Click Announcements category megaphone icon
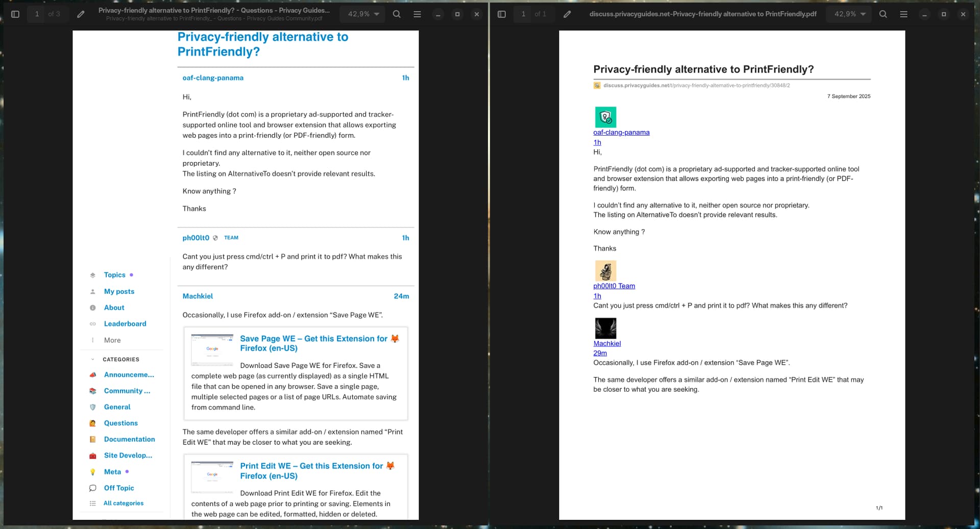This screenshot has height=529, width=980. point(92,375)
